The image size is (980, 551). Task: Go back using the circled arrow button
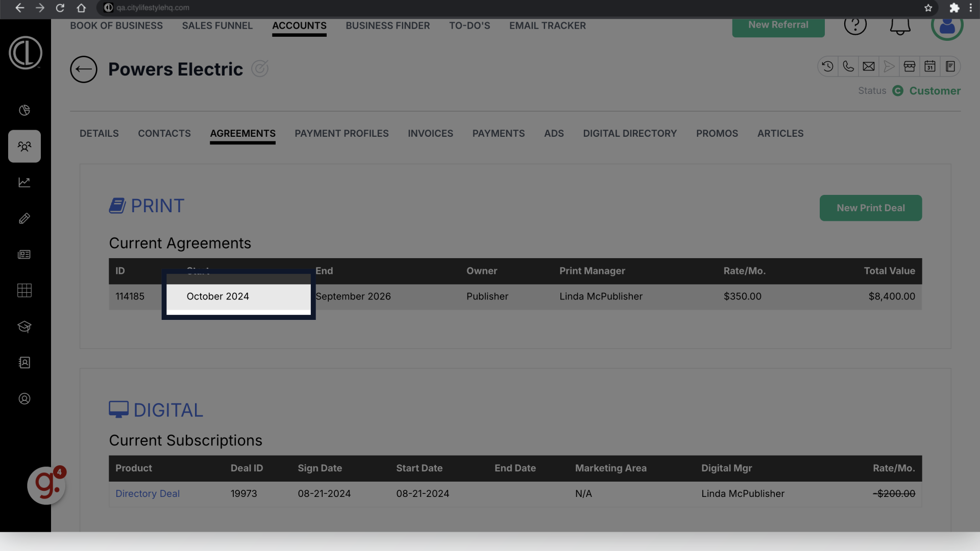point(84,69)
